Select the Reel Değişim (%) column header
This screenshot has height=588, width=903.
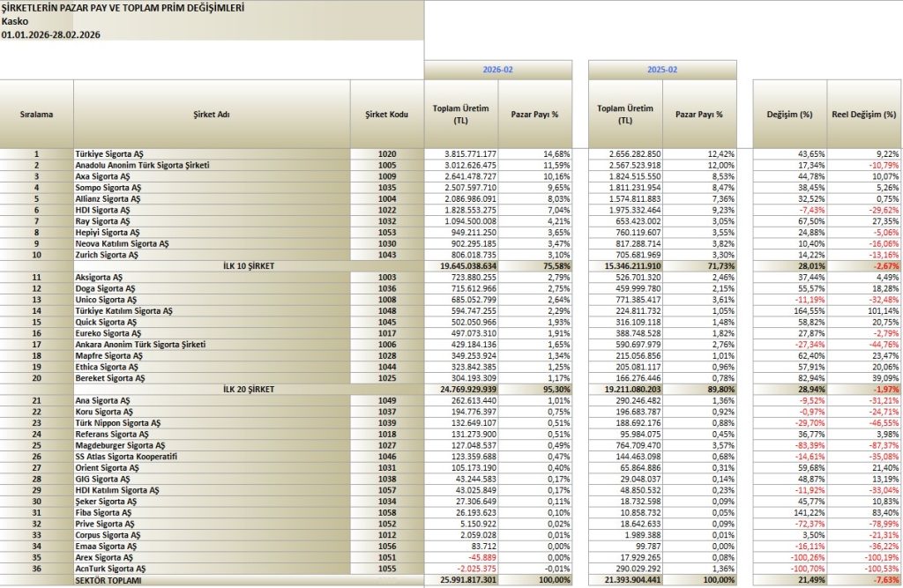864,115
